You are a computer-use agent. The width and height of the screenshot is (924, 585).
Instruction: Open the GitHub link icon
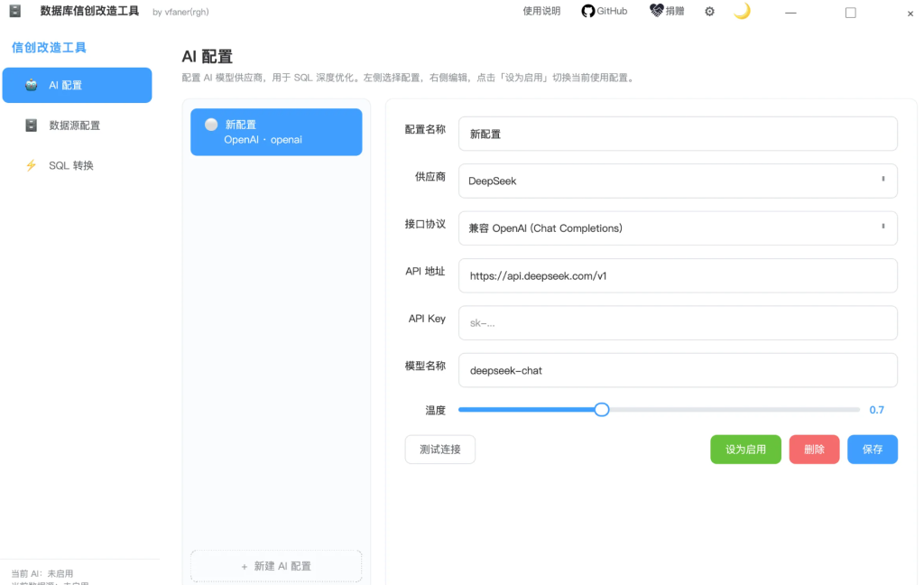(x=587, y=11)
